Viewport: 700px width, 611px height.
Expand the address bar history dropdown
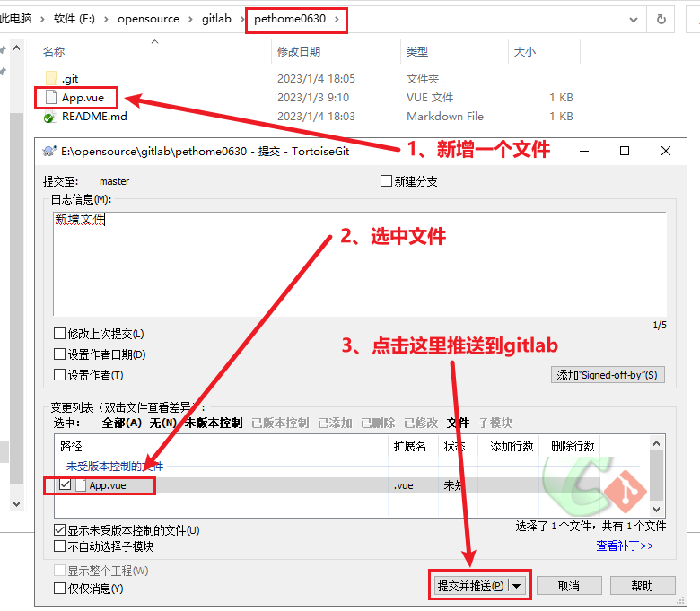point(633,20)
